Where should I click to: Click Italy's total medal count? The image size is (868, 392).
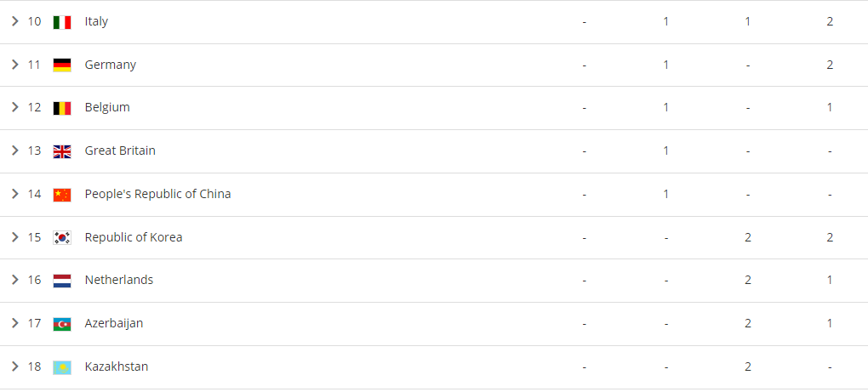[x=830, y=21]
